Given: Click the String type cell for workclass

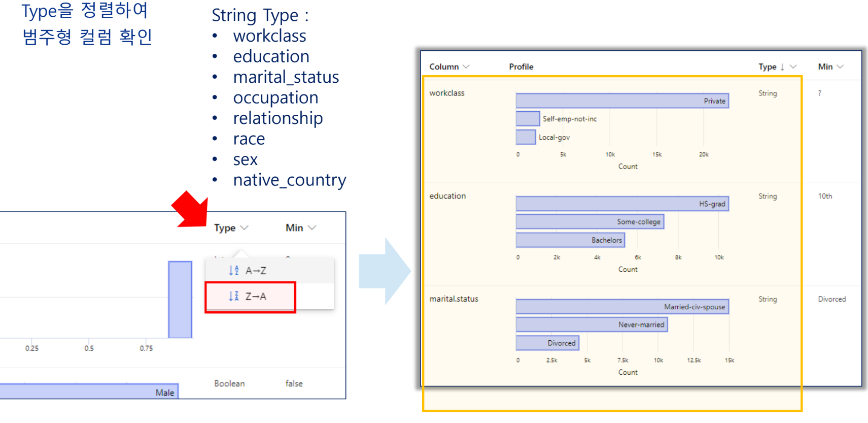Looking at the screenshot, I should coord(768,93).
